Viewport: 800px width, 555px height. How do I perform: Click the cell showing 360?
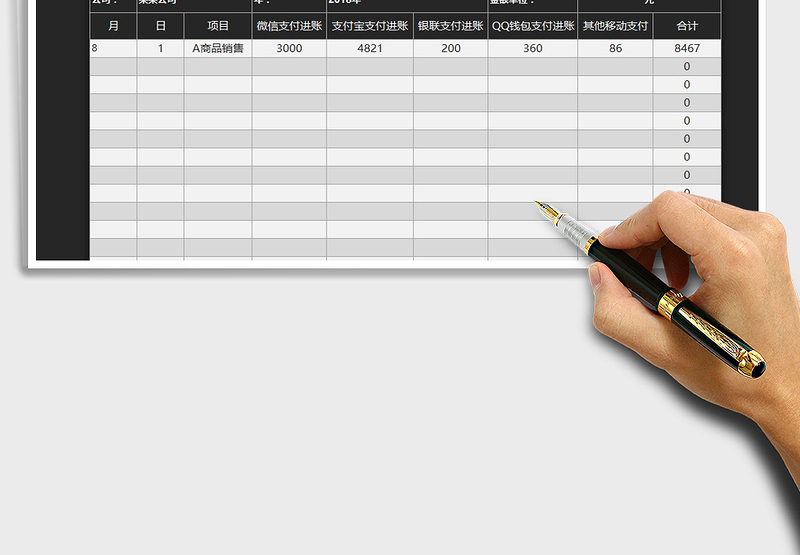click(533, 48)
